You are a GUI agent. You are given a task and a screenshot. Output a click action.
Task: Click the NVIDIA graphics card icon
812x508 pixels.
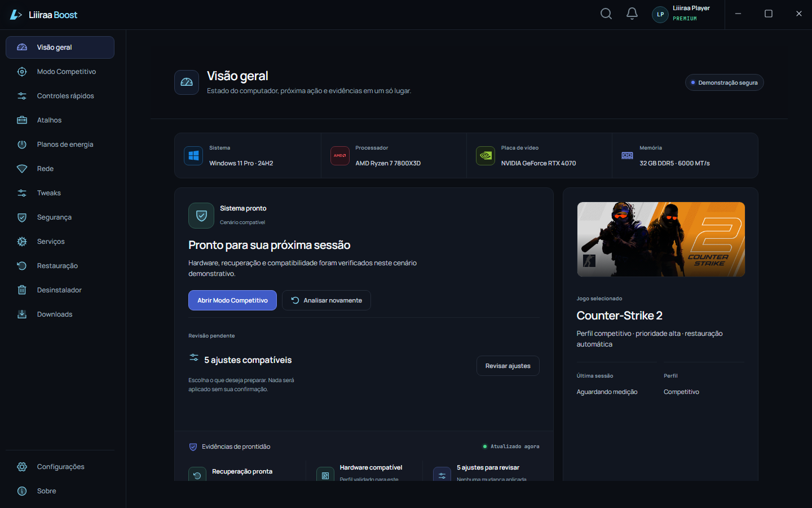[x=486, y=156]
